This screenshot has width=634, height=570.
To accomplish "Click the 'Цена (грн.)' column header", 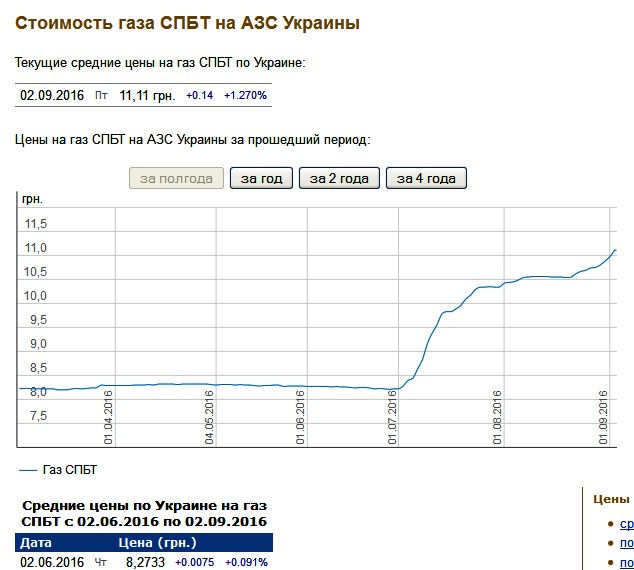I will [x=158, y=543].
